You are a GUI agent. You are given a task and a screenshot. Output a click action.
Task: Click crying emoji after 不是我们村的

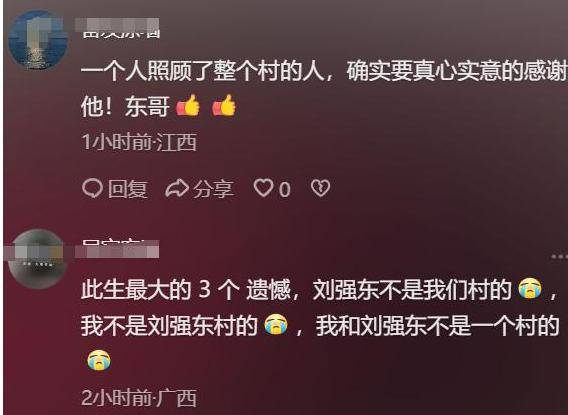530,288
